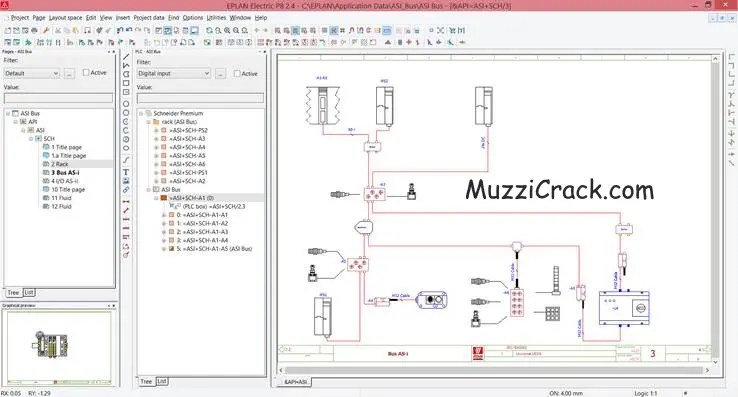The height and width of the screenshot is (397, 738).
Task: Select the Text tool in vertical toolbar
Action: tap(126, 172)
